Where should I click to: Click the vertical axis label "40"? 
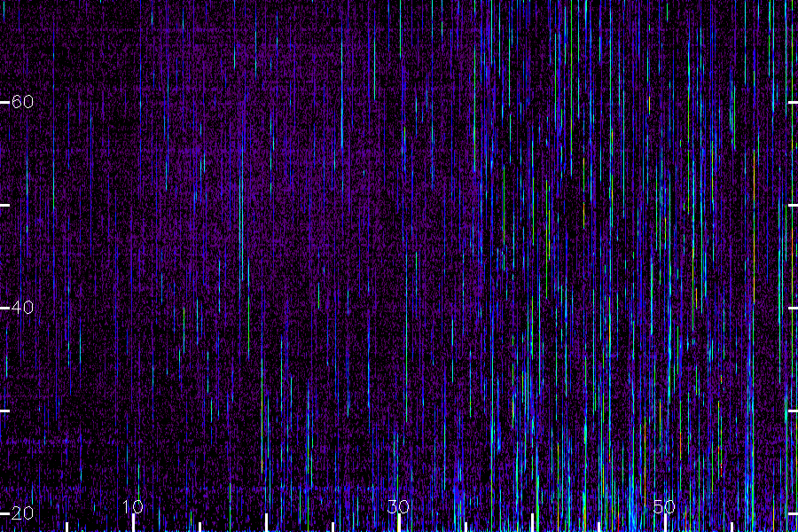22,308
